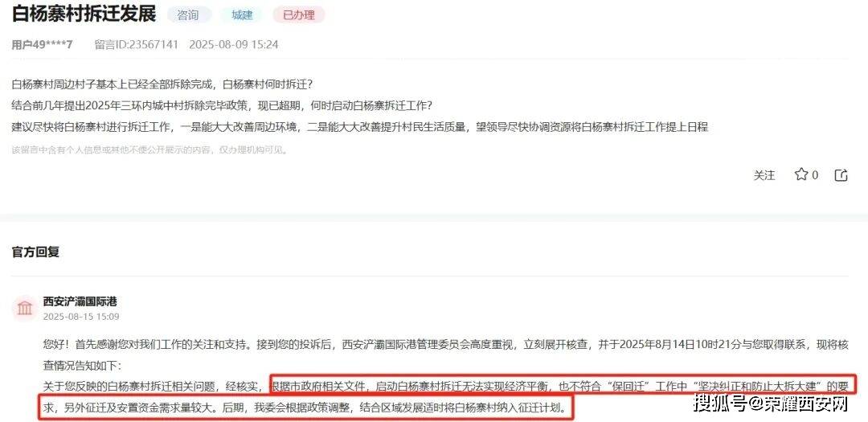Click first line of complaint message
This screenshot has width=868, height=422.
[162, 84]
